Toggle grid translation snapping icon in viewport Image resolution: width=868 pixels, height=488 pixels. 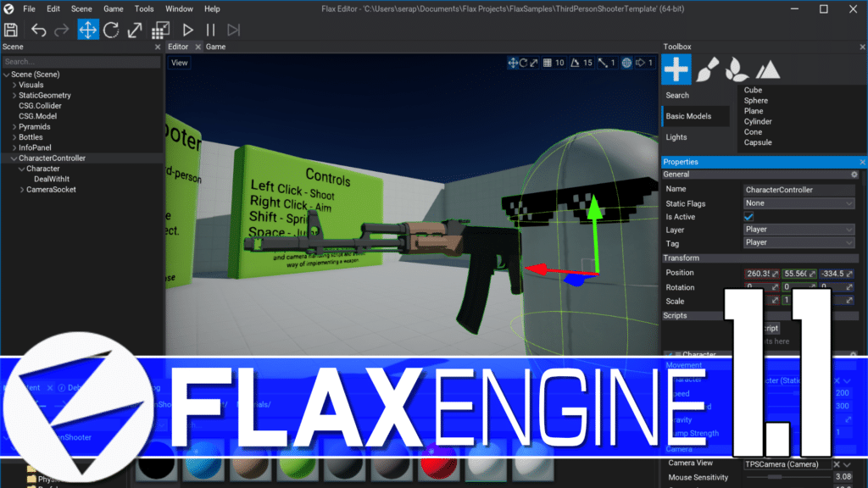tap(548, 63)
